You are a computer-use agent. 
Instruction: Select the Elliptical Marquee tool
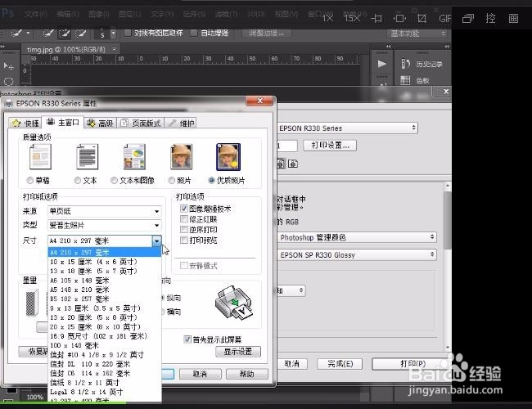click(8, 82)
